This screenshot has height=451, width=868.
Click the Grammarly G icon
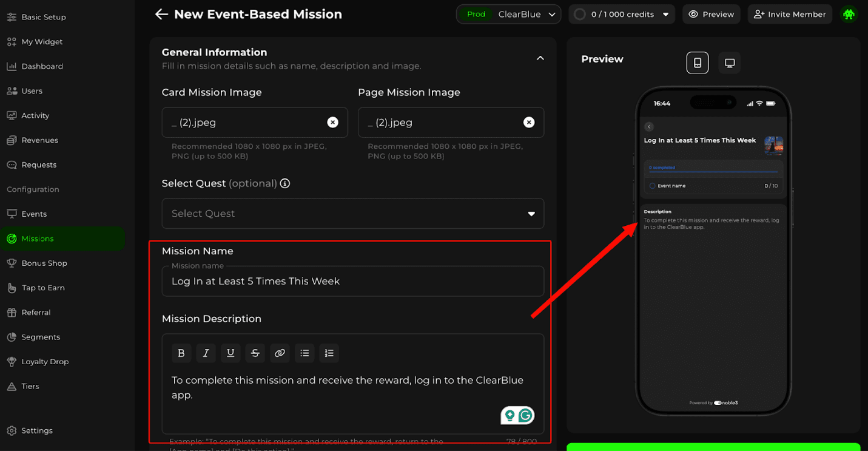[526, 416]
